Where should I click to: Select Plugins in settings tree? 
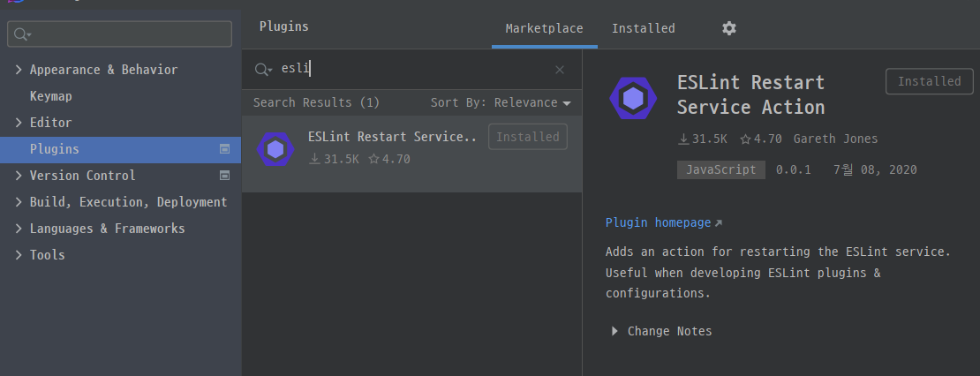tap(120, 149)
